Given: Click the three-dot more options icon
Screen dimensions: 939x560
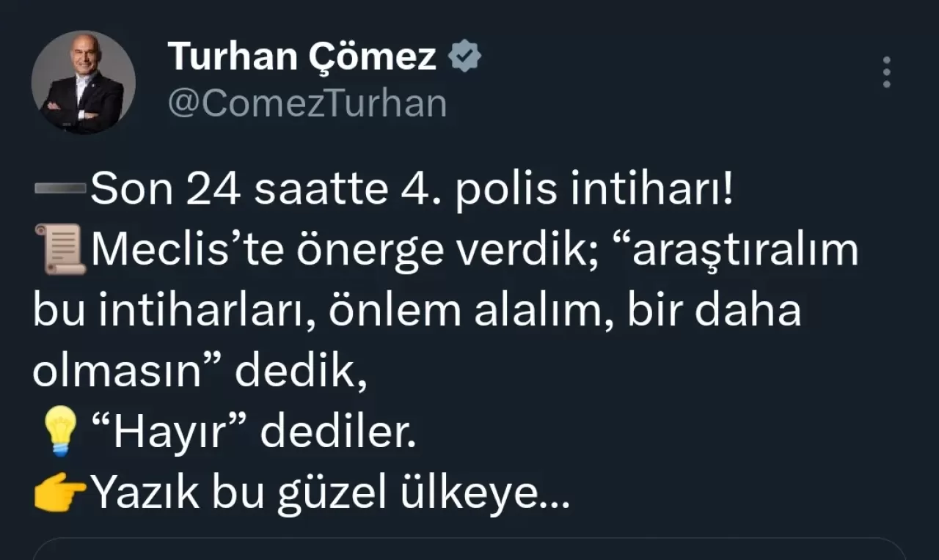Looking at the screenshot, I should click(886, 73).
